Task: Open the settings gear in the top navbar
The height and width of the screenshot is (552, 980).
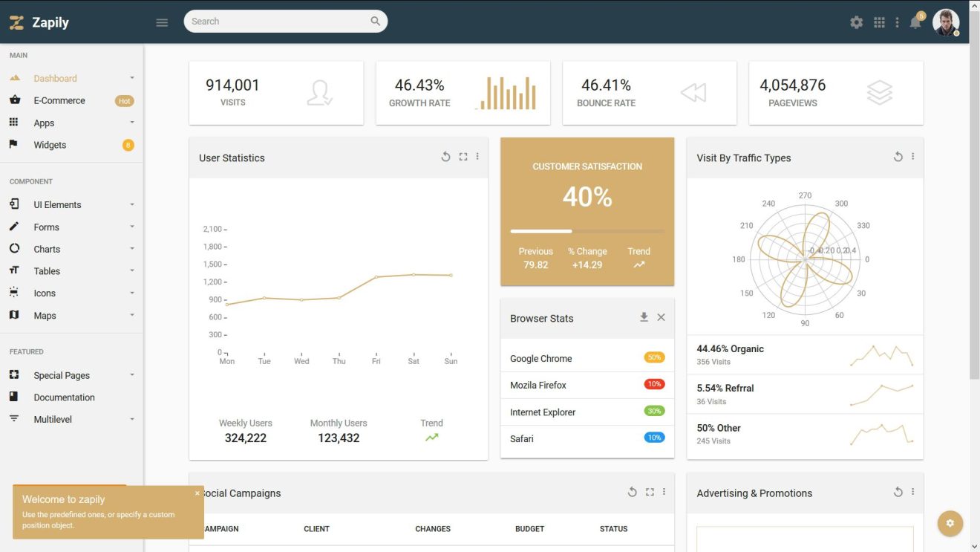Action: (x=856, y=22)
